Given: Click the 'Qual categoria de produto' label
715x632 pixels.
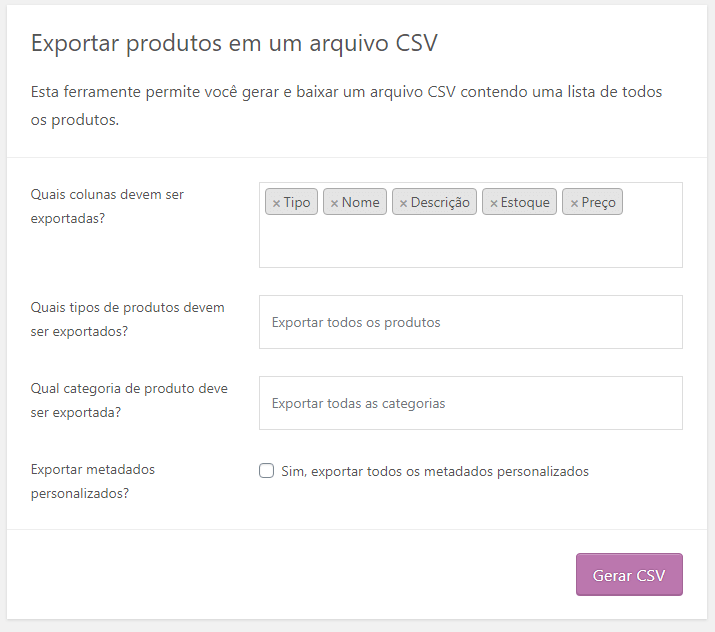Looking at the screenshot, I should [129, 400].
